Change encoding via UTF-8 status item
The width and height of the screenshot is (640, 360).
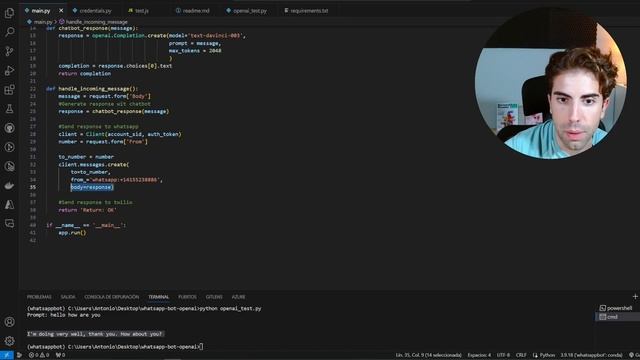(x=503, y=355)
